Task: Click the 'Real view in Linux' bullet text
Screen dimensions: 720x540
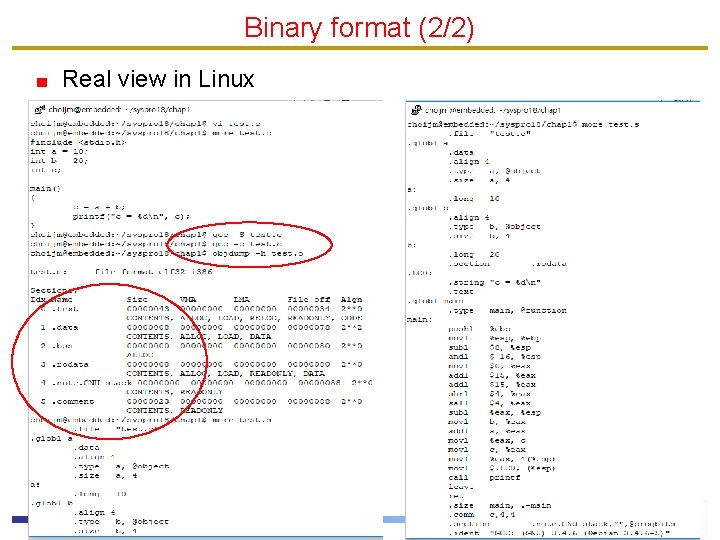Action: tap(158, 79)
